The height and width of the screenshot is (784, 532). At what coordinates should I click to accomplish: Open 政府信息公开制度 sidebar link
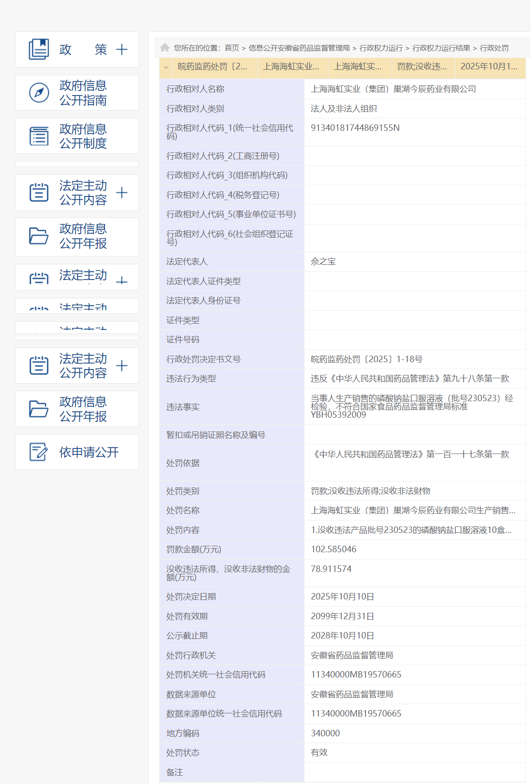(x=83, y=136)
